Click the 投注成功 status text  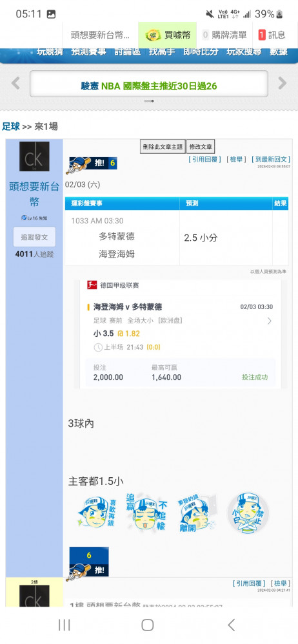coord(254,377)
